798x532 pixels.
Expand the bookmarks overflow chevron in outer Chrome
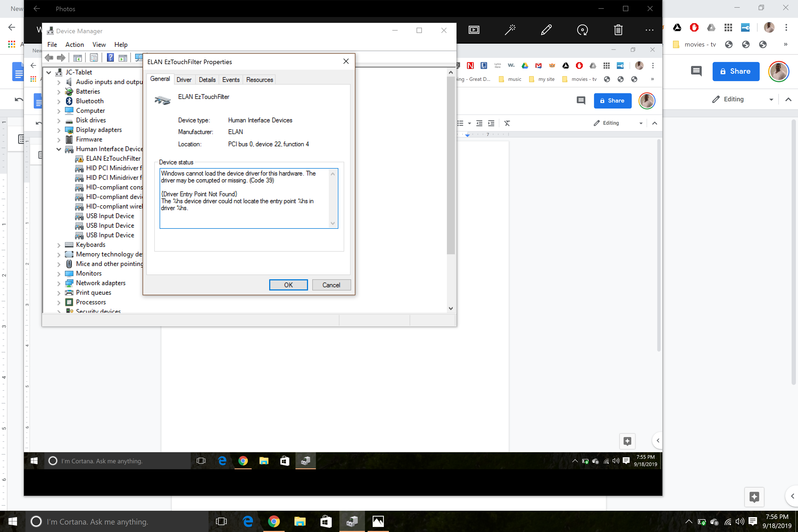pyautogui.click(x=785, y=44)
